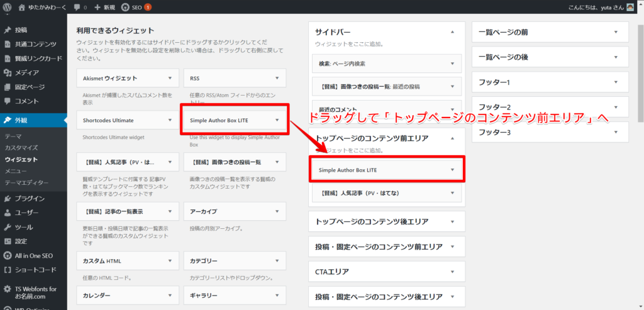Open the site home icon ゆたかみわーく
Image resolution: width=644 pixels, height=310 pixels.
tap(23, 7)
